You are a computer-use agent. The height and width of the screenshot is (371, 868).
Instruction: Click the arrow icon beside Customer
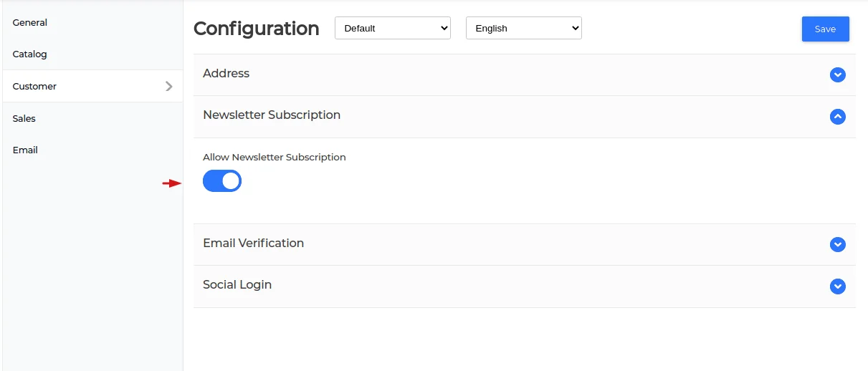[169, 86]
